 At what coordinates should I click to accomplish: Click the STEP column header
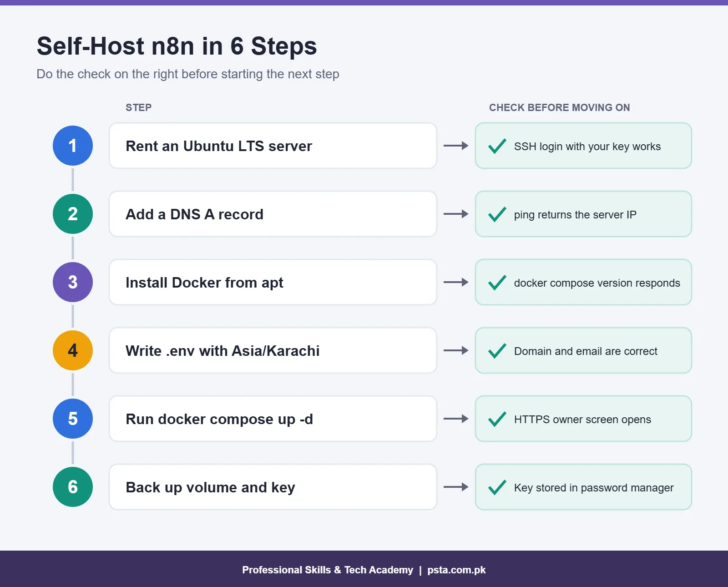(139, 107)
